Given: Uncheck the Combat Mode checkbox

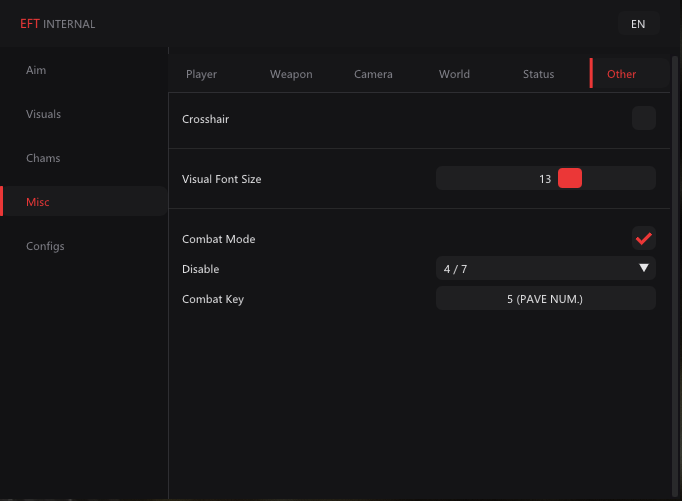Looking at the screenshot, I should point(644,238).
